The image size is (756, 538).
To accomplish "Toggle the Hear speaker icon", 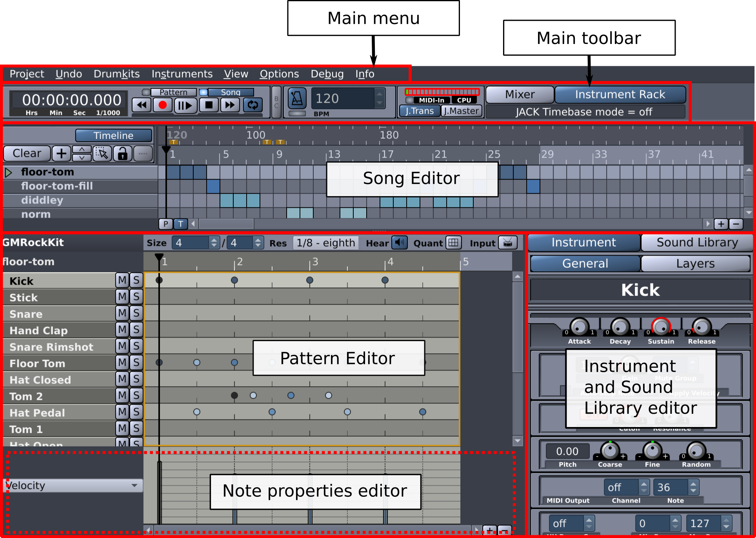I will tap(400, 242).
